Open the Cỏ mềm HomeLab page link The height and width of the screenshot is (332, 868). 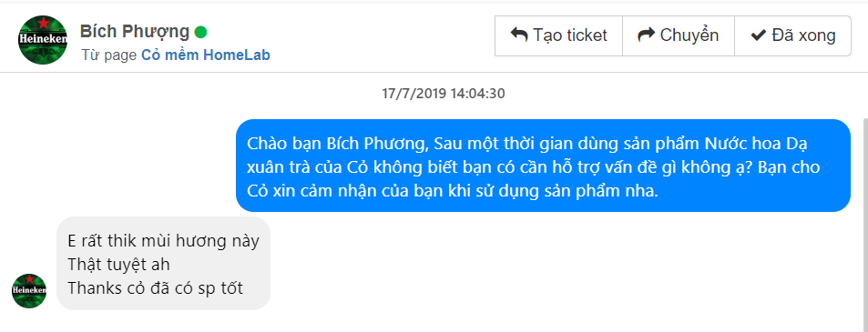click(205, 55)
